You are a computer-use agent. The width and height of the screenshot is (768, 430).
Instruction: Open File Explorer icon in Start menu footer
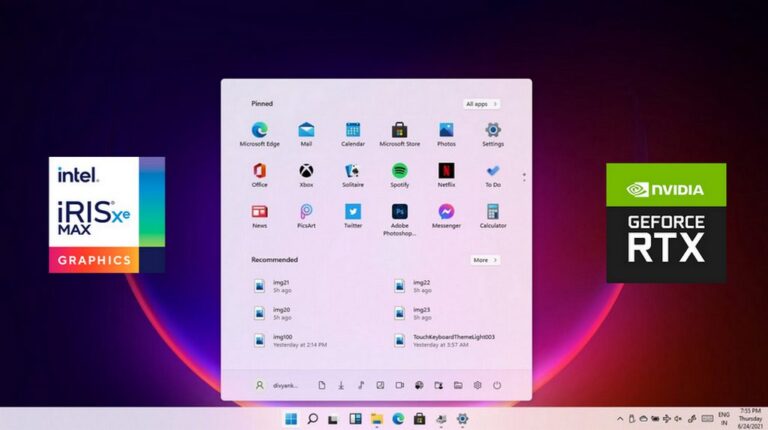coord(458,385)
